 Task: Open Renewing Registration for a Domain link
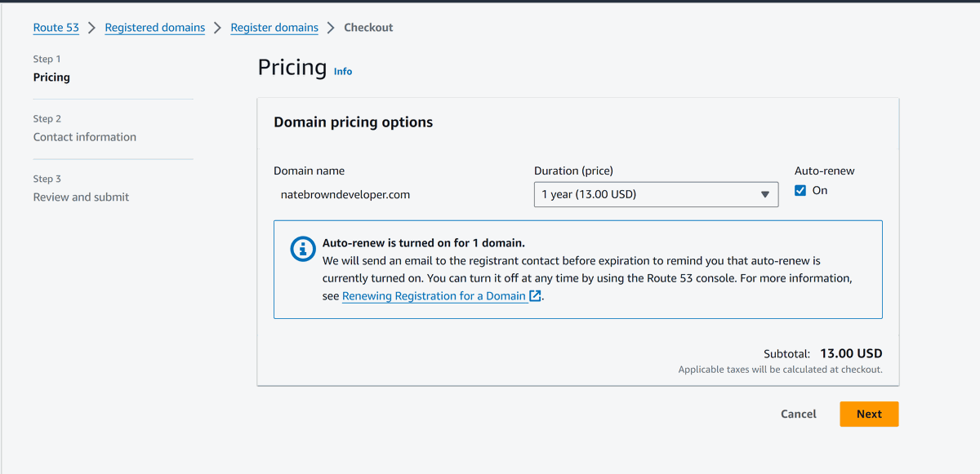click(434, 296)
